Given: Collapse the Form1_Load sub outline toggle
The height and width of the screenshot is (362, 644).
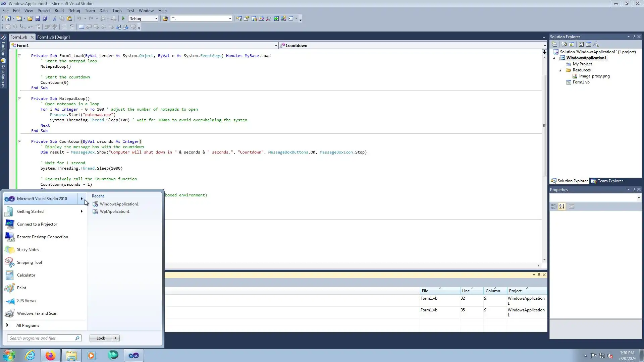Looking at the screenshot, I should (19, 56).
